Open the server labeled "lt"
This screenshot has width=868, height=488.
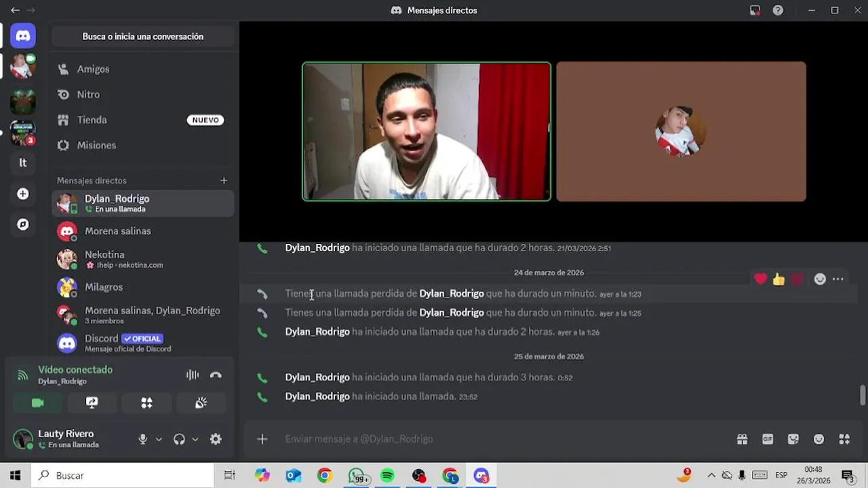click(x=23, y=163)
